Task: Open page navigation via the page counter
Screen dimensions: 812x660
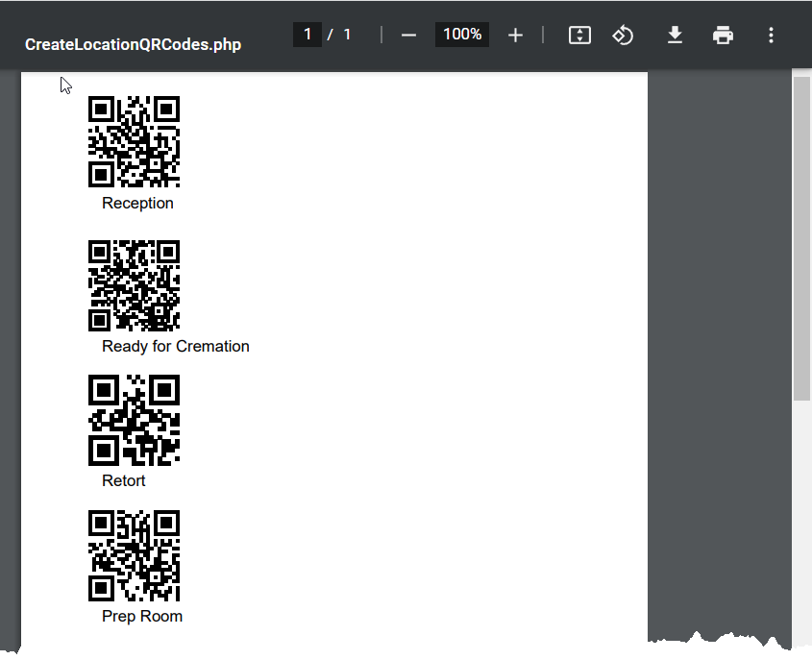Action: coord(308,34)
